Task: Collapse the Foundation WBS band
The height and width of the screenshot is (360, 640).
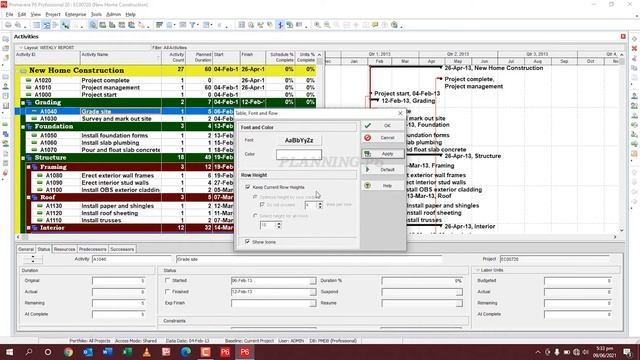Action: [23, 127]
